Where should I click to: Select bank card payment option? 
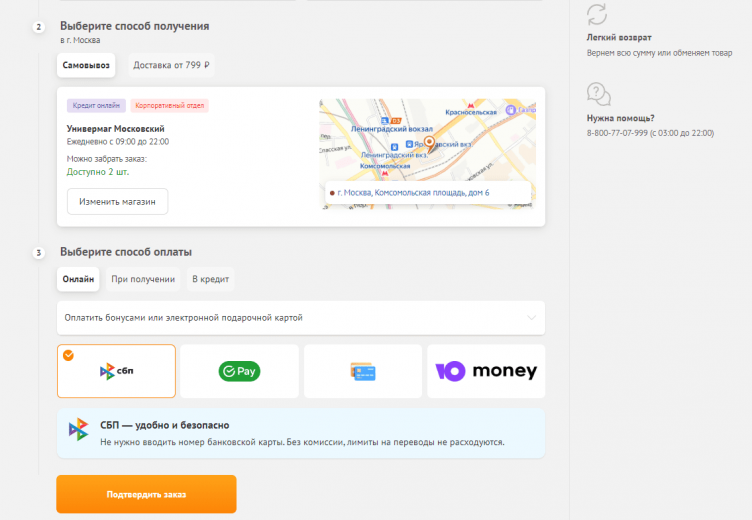[362, 371]
